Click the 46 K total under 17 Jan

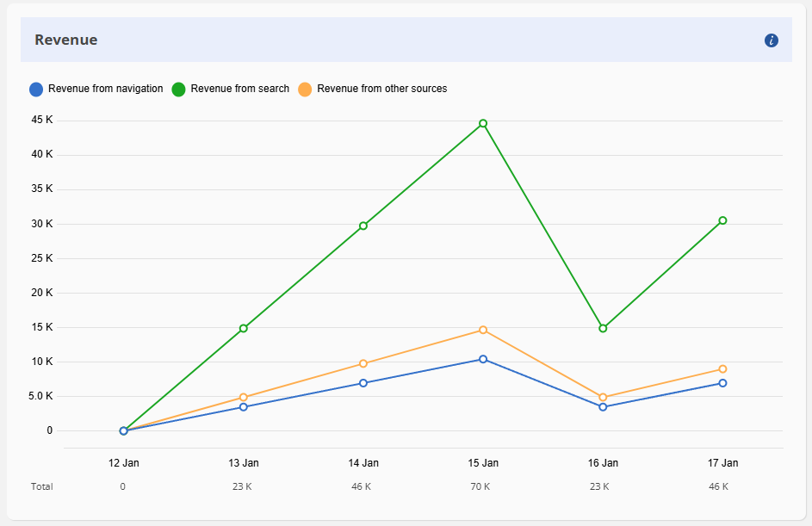[x=718, y=486]
